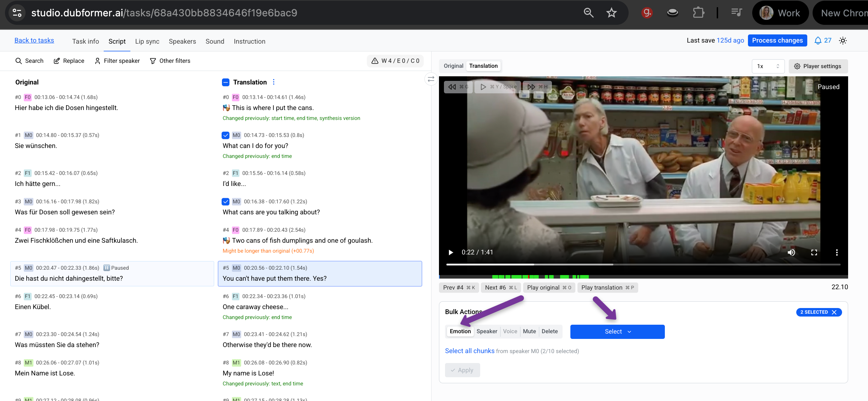Open the 1x playback speed dropdown
This screenshot has height=401, width=868.
pyautogui.click(x=768, y=66)
